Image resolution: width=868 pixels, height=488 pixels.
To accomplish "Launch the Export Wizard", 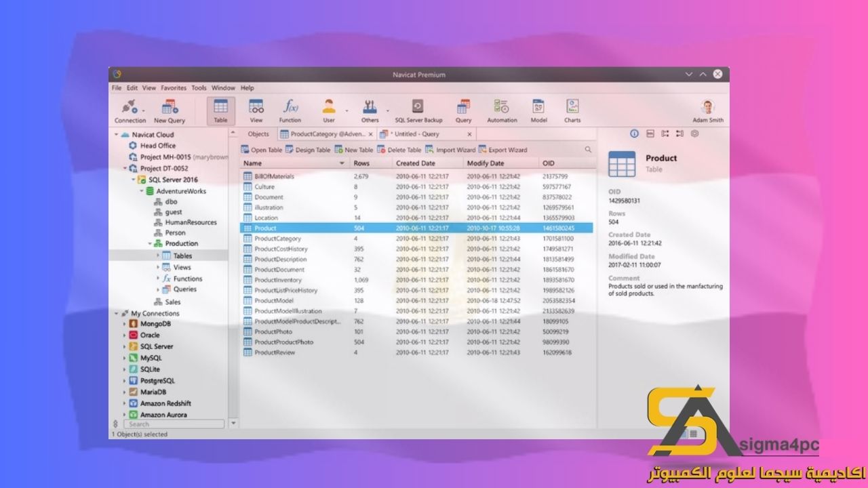I will (503, 150).
